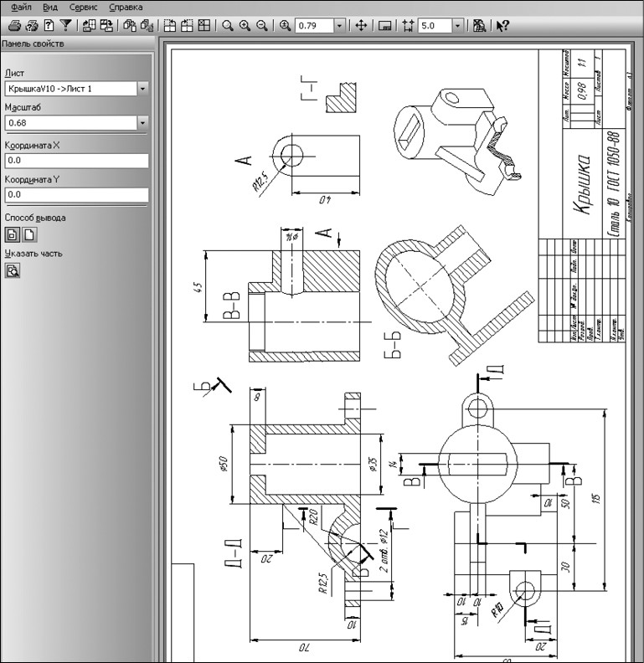Toggle the fit-to-sheet icon before the 5.0 field

pyautogui.click(x=408, y=26)
